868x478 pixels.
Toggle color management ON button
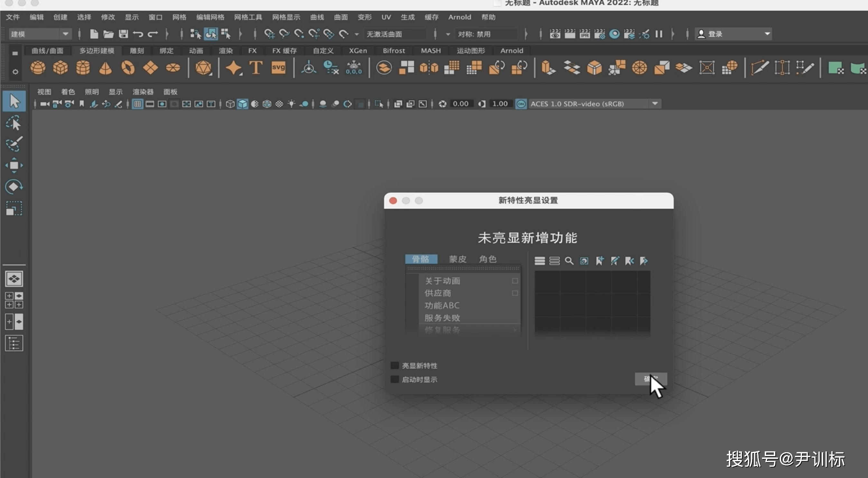(521, 104)
